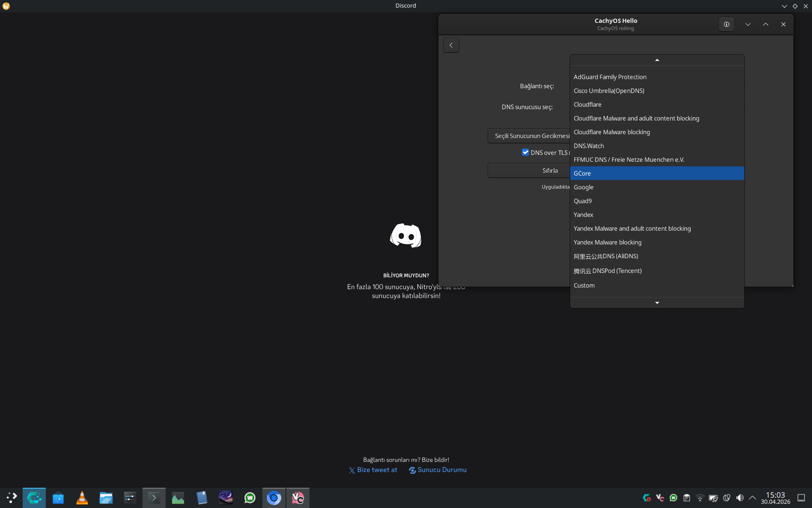Switch to Vesktop in the taskbar

point(298,498)
